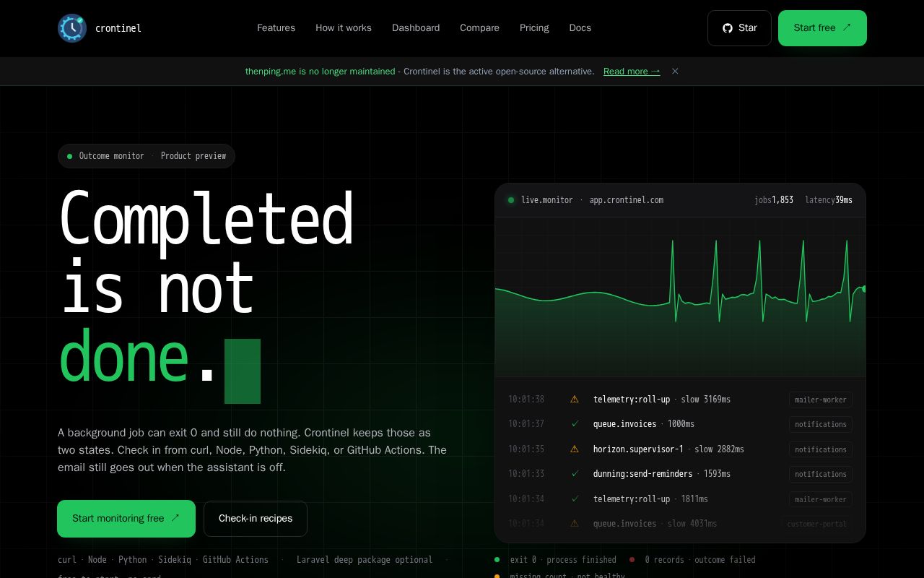Click the red dot beside 0 records
This screenshot has height=578, width=924.
632,559
